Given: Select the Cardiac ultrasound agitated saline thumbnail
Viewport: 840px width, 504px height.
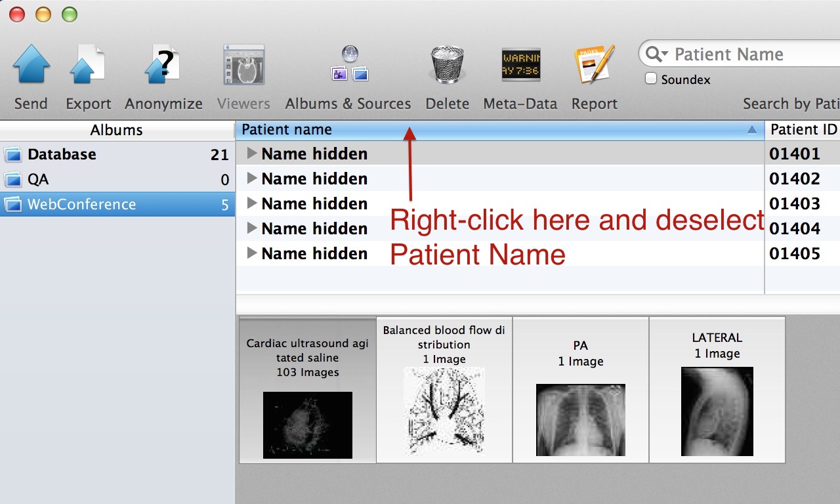Looking at the screenshot, I should coord(308,390).
